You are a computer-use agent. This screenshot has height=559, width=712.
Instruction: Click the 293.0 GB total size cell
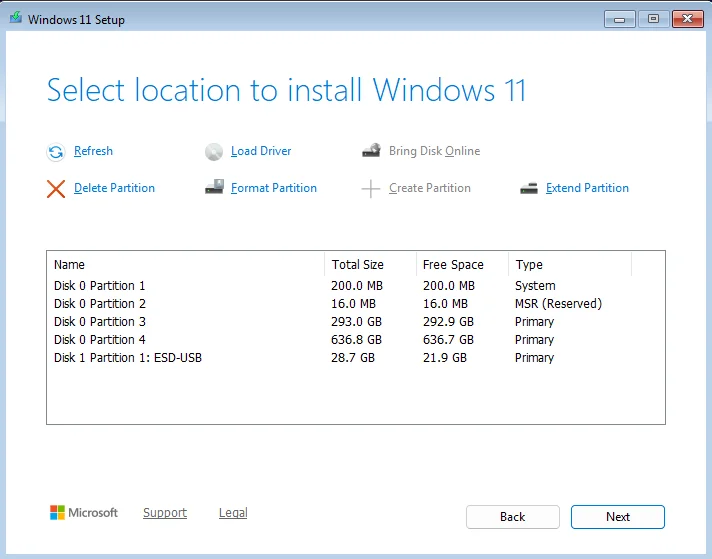[x=356, y=322]
